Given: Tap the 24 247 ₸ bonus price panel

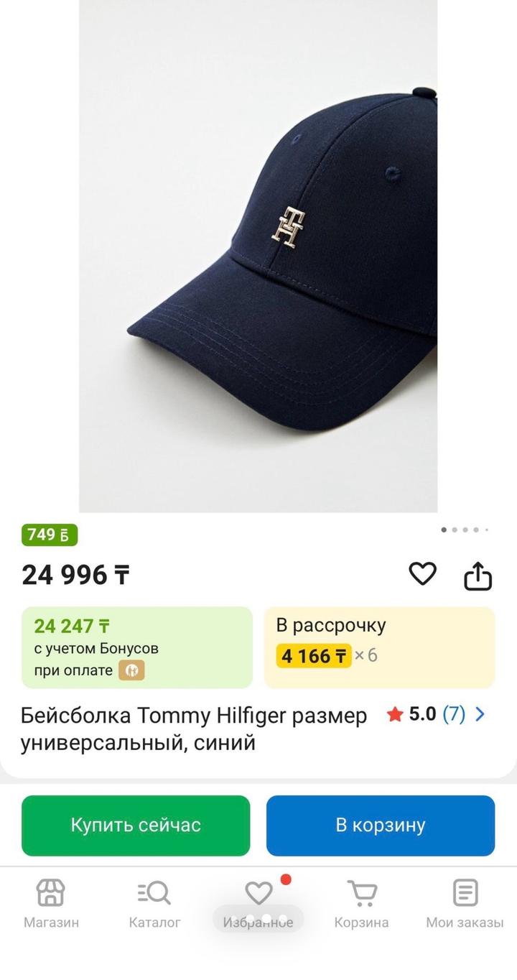Looking at the screenshot, I should tap(136, 647).
